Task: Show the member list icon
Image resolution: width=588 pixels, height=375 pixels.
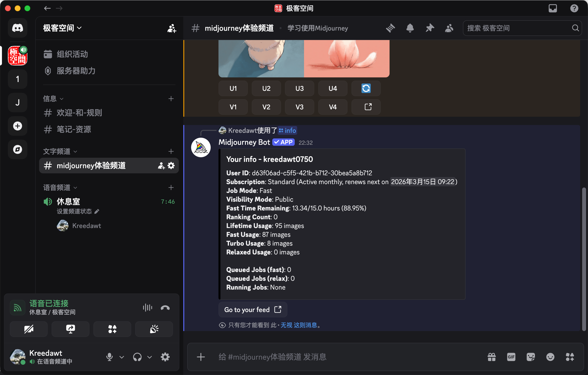Action: click(449, 28)
